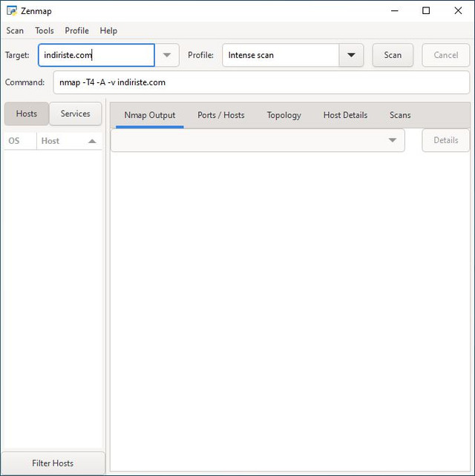Switch to the Topology tab
The width and height of the screenshot is (475, 476).
[284, 116]
